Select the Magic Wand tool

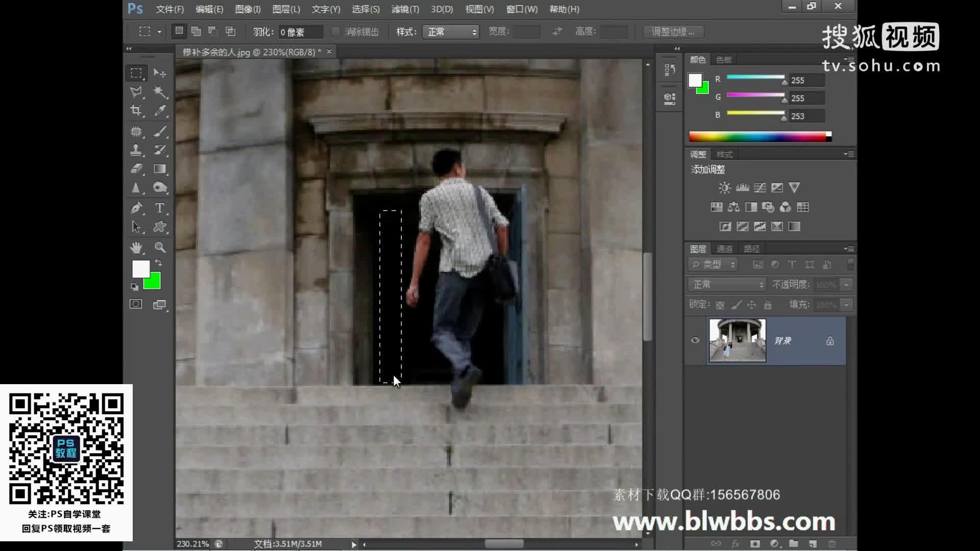tap(160, 92)
